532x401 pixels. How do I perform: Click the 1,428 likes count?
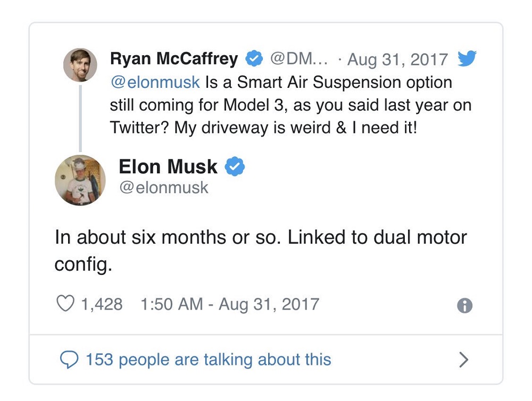click(101, 304)
